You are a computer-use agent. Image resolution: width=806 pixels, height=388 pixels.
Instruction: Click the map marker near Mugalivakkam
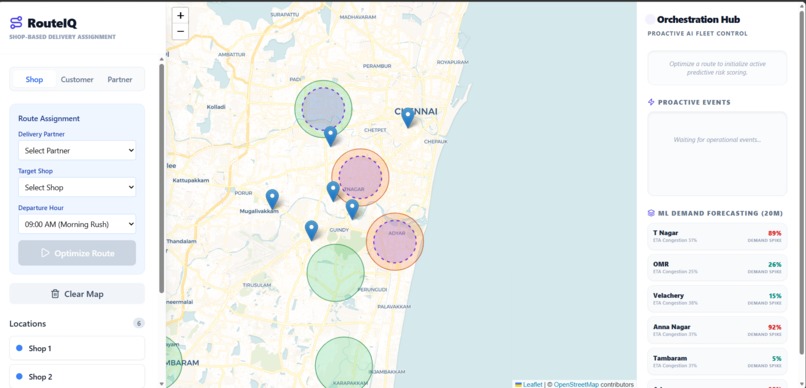point(272,199)
